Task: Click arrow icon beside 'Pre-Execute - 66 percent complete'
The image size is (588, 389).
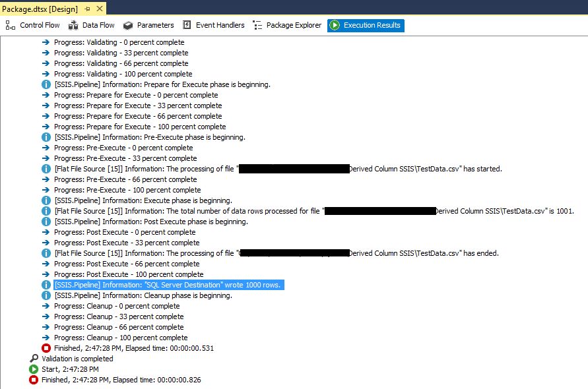Action: point(46,179)
